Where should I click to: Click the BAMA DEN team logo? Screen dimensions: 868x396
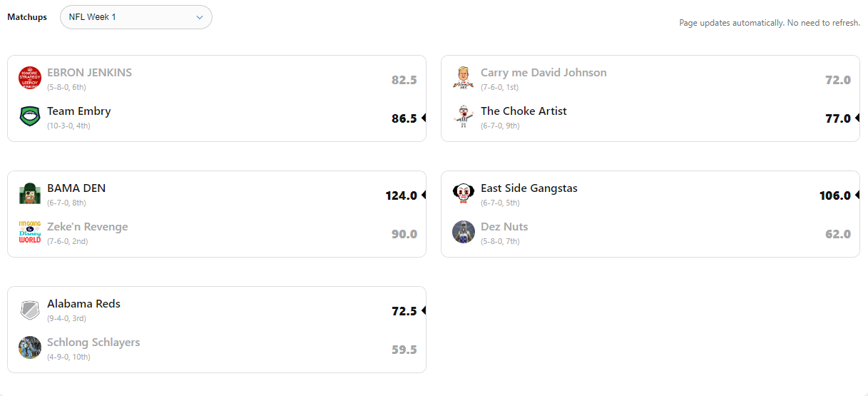[x=30, y=193]
